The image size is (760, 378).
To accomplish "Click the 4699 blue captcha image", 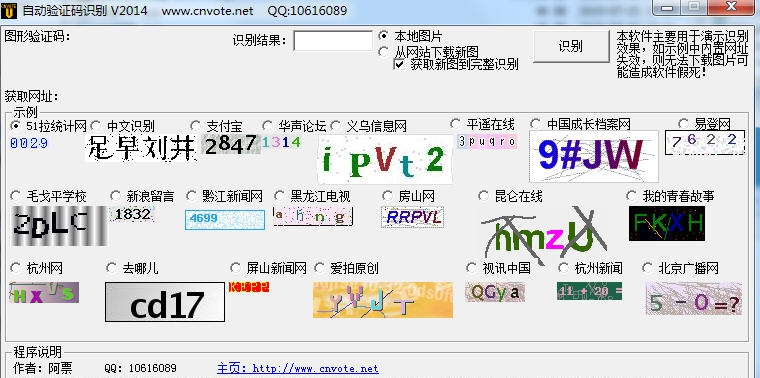I will (225, 220).
